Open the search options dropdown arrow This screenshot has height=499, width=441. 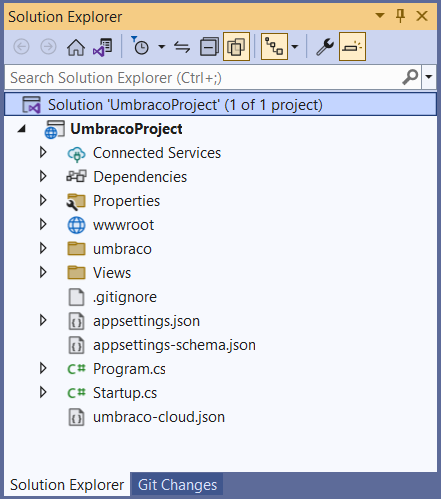[x=429, y=77]
